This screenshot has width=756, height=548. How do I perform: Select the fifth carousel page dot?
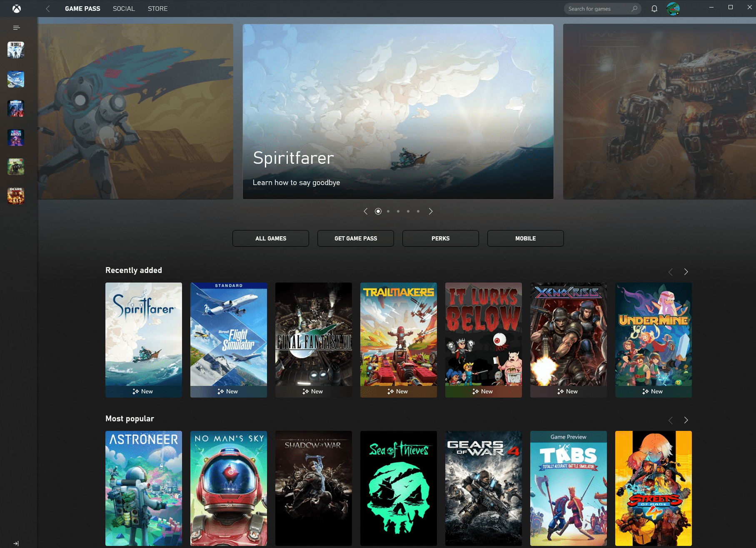coord(418,211)
